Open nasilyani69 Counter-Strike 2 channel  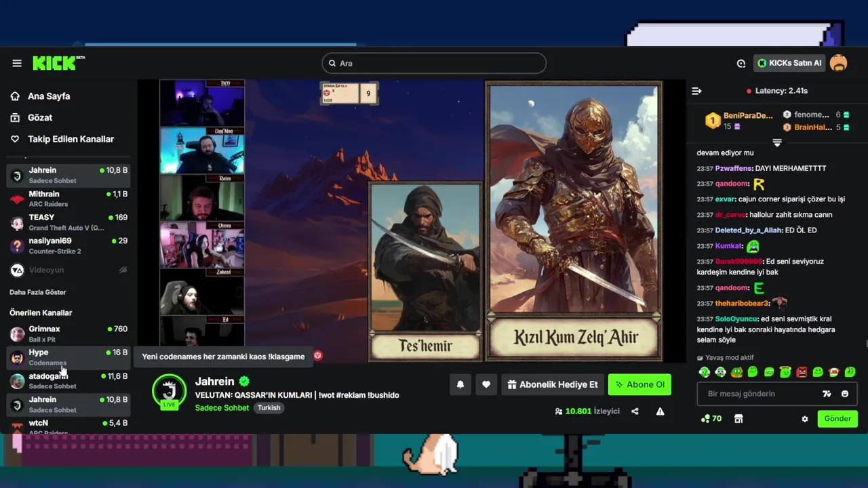(x=68, y=245)
